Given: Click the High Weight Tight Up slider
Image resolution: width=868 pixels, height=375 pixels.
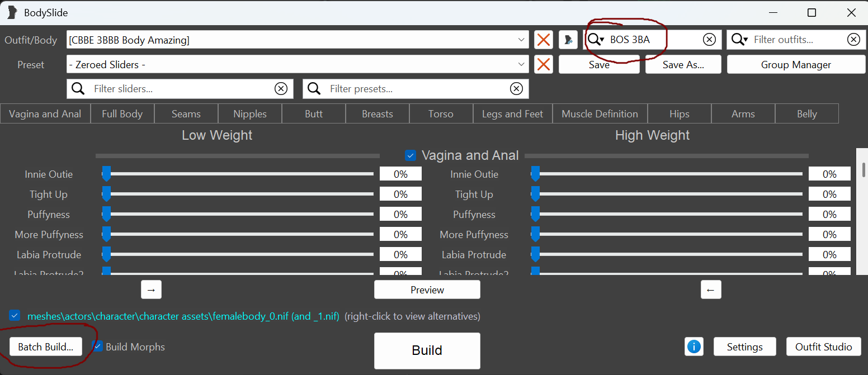Looking at the screenshot, I should 666,194.
